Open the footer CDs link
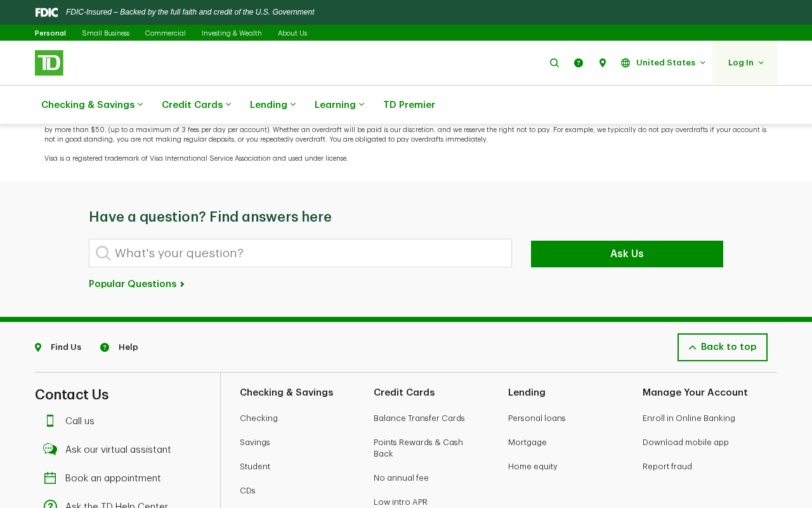 247,491
